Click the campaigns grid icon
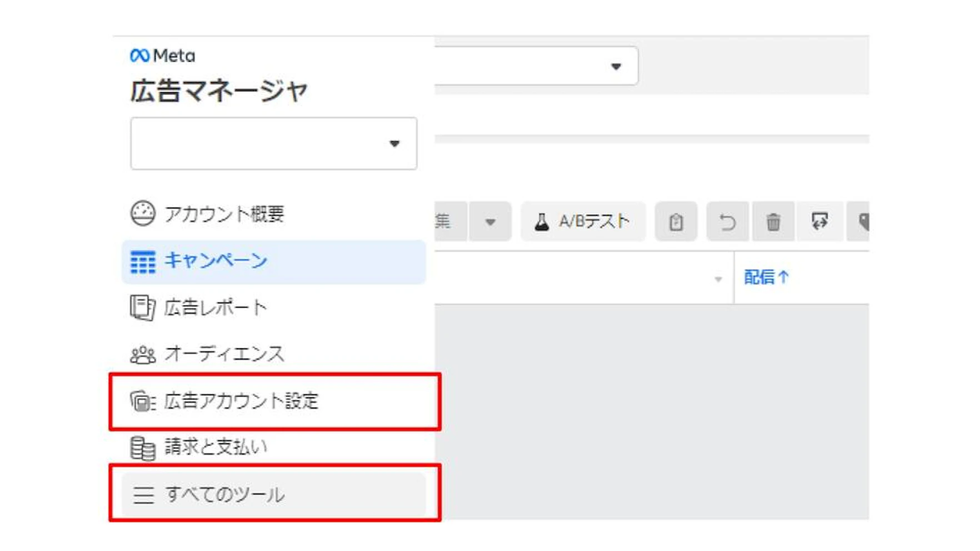 tap(143, 262)
